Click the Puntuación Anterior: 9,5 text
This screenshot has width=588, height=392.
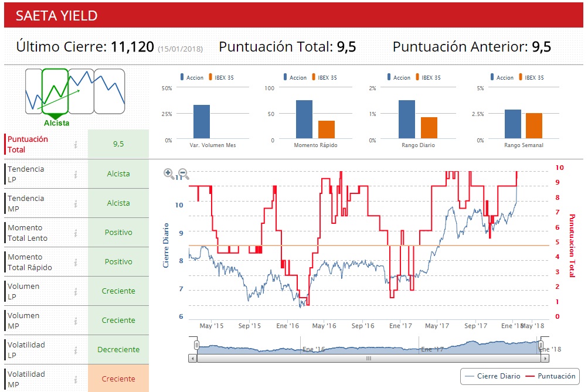tap(472, 47)
